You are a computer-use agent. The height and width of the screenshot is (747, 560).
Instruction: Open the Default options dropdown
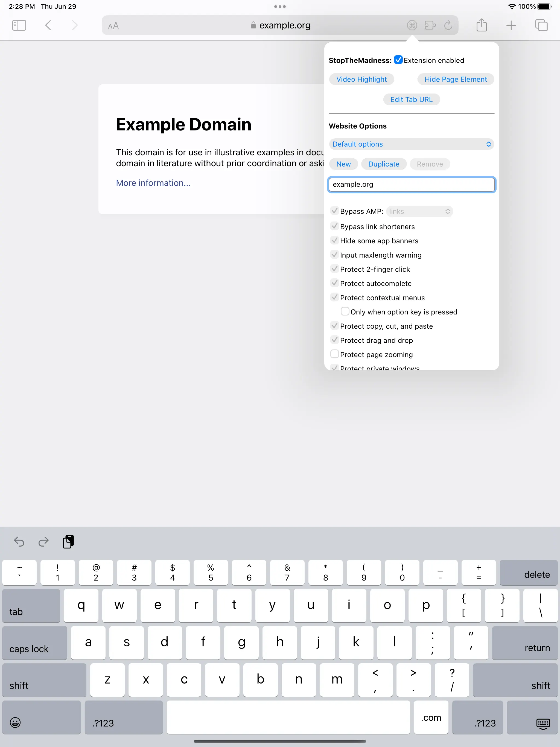(x=412, y=144)
